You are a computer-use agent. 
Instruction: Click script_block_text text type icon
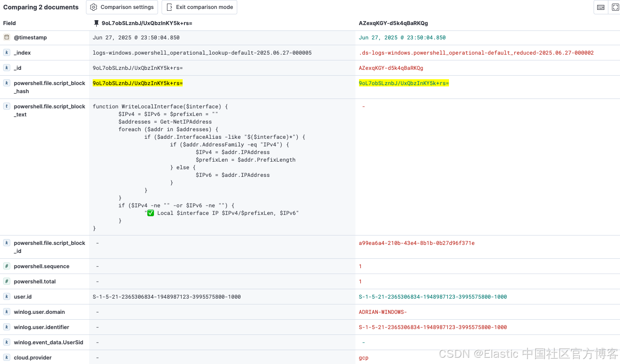[x=7, y=106]
